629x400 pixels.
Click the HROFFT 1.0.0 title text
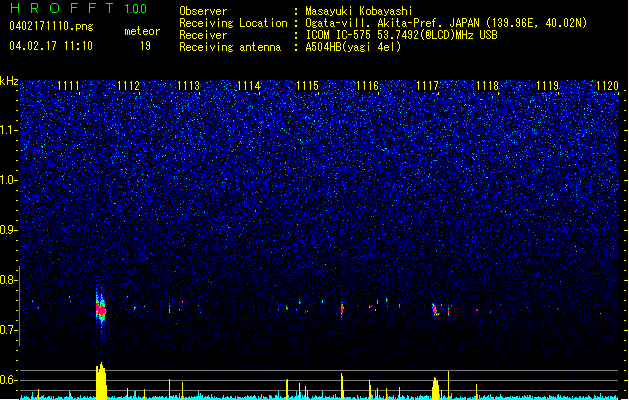point(79,8)
